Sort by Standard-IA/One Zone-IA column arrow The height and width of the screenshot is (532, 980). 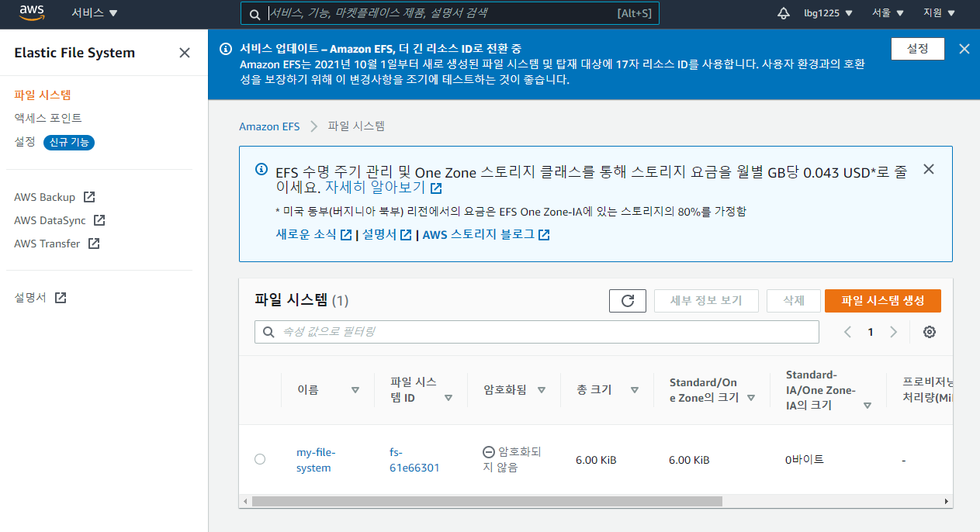(867, 406)
